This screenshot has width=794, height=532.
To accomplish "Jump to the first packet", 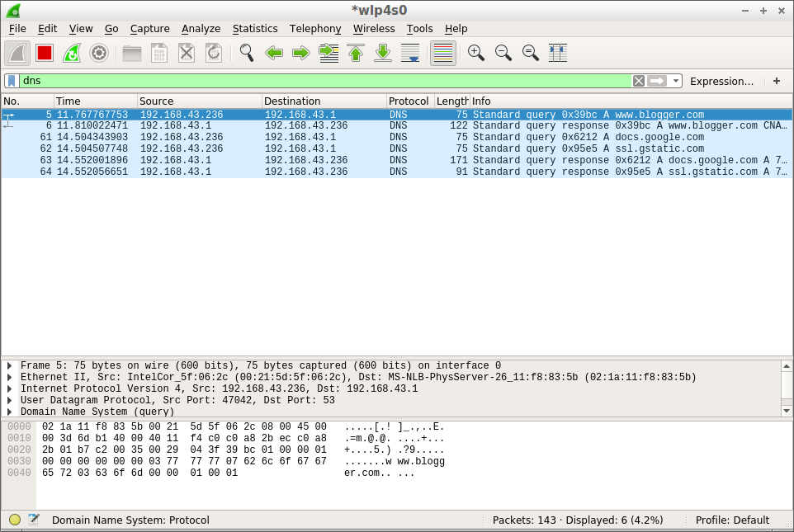I will 356,53.
